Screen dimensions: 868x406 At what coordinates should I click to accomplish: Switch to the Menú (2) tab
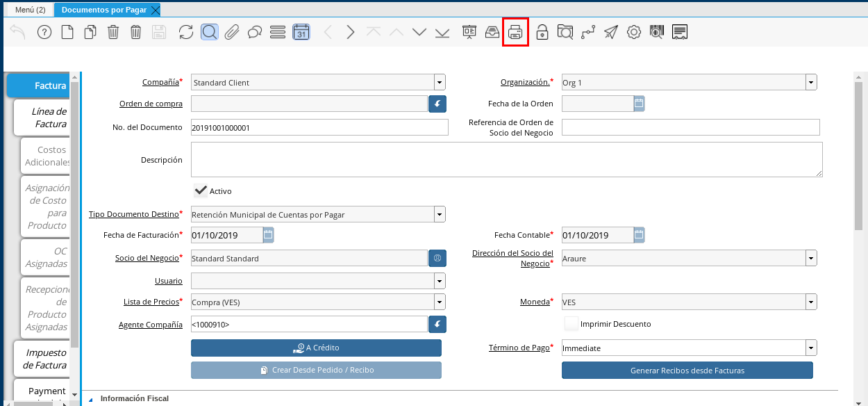[x=31, y=10]
